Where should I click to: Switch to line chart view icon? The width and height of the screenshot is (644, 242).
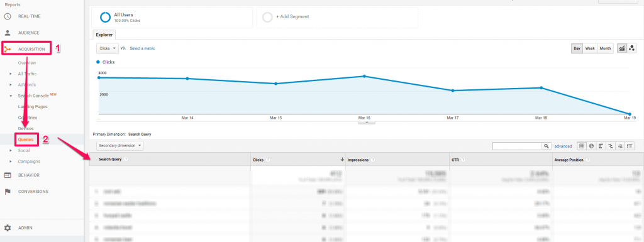(622, 48)
